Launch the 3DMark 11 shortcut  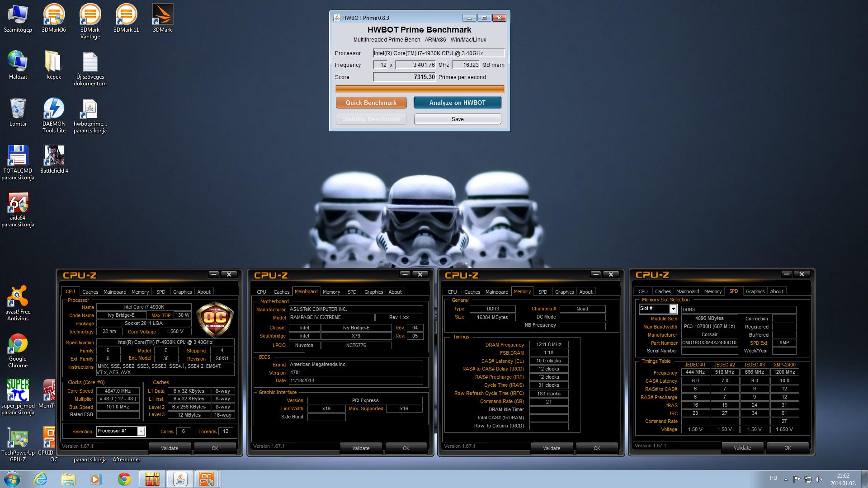[x=126, y=18]
